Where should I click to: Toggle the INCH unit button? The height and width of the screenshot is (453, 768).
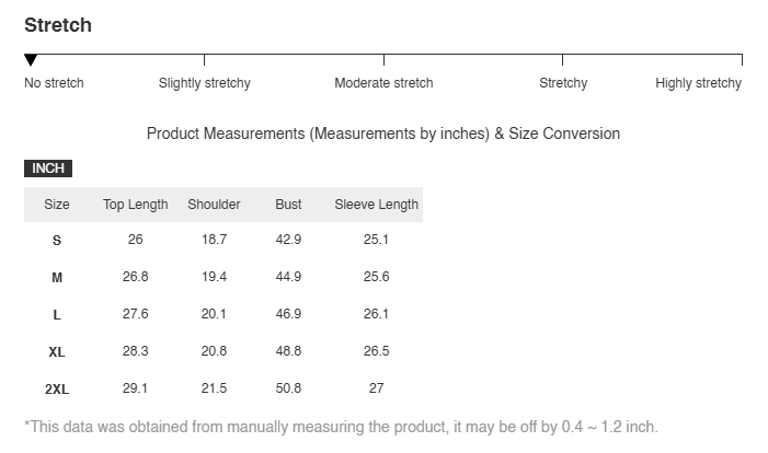pyautogui.click(x=48, y=168)
